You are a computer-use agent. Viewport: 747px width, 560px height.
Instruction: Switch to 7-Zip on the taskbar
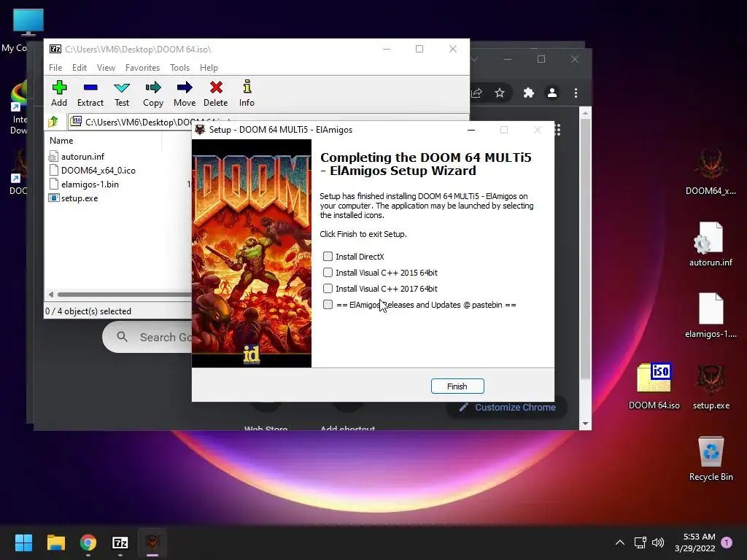pos(120,542)
